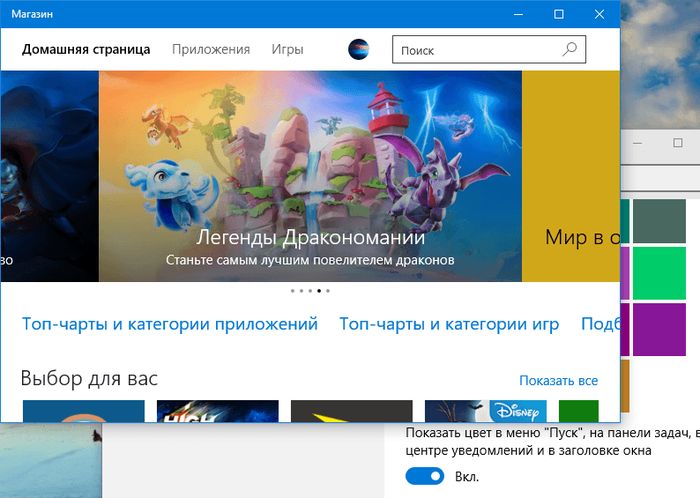This screenshot has width=700, height=498.
Task: Pick the gray-green swatch in Settings window
Action: [659, 221]
